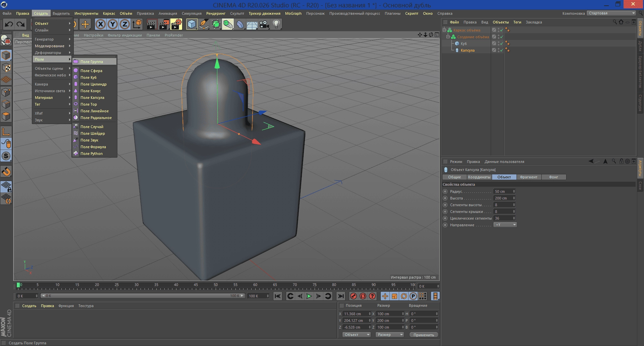Toggle Создание объёма visibility dots
The height and width of the screenshot is (346, 644).
(x=498, y=37)
